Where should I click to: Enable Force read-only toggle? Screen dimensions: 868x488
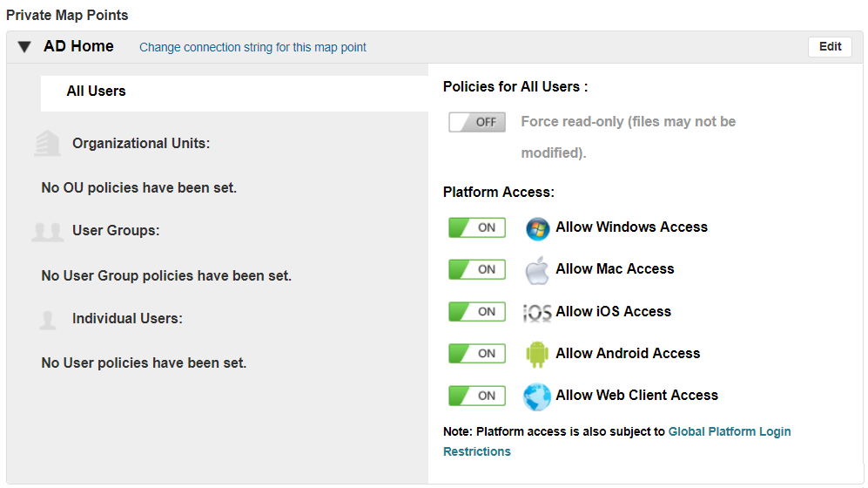point(477,122)
